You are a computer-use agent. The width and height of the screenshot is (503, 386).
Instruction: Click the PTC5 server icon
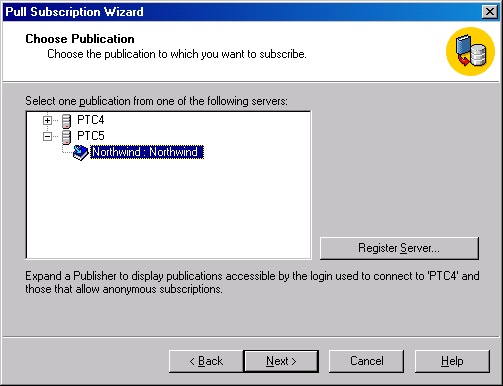[x=67, y=137]
